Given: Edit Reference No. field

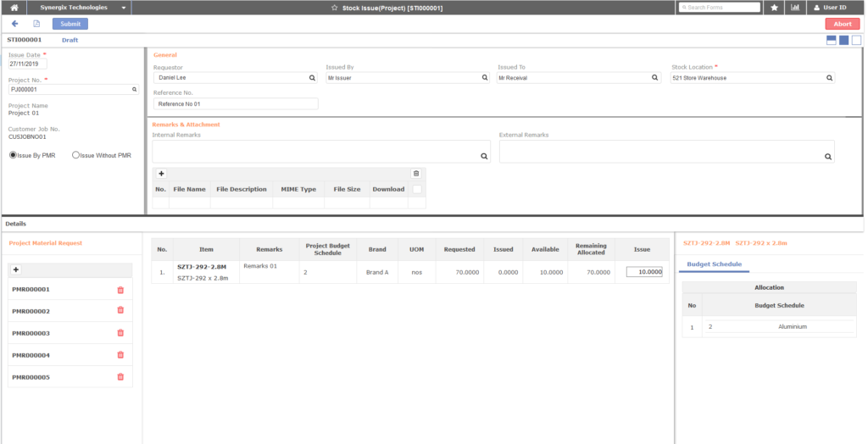Looking at the screenshot, I should pyautogui.click(x=236, y=103).
